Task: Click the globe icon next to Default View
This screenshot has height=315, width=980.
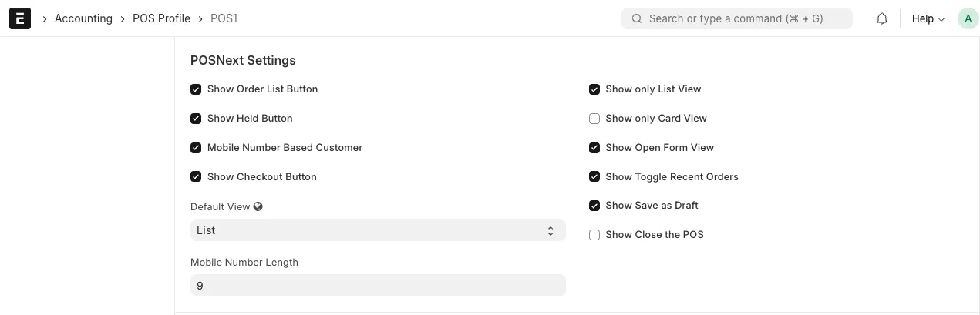Action: pos(258,206)
